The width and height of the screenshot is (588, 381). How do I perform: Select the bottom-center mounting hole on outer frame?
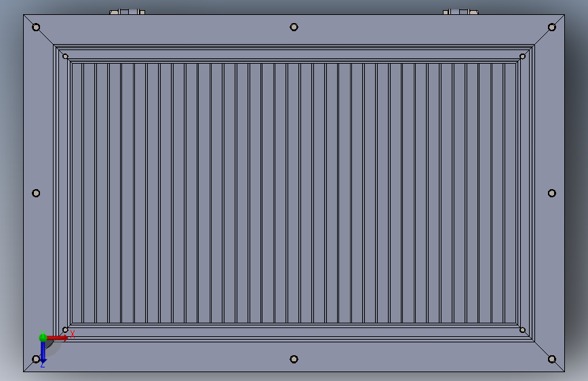(x=294, y=359)
